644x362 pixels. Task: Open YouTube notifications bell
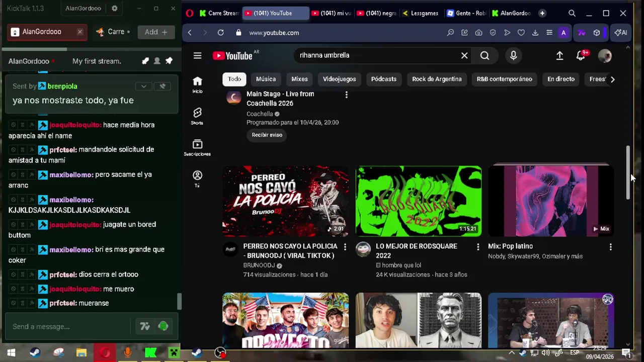coord(582,55)
